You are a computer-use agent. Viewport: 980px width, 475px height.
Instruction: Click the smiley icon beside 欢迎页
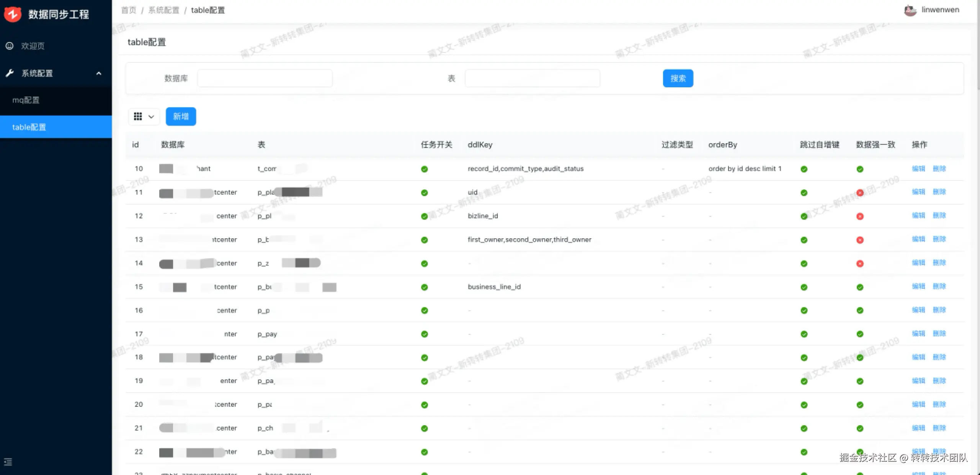(10, 46)
